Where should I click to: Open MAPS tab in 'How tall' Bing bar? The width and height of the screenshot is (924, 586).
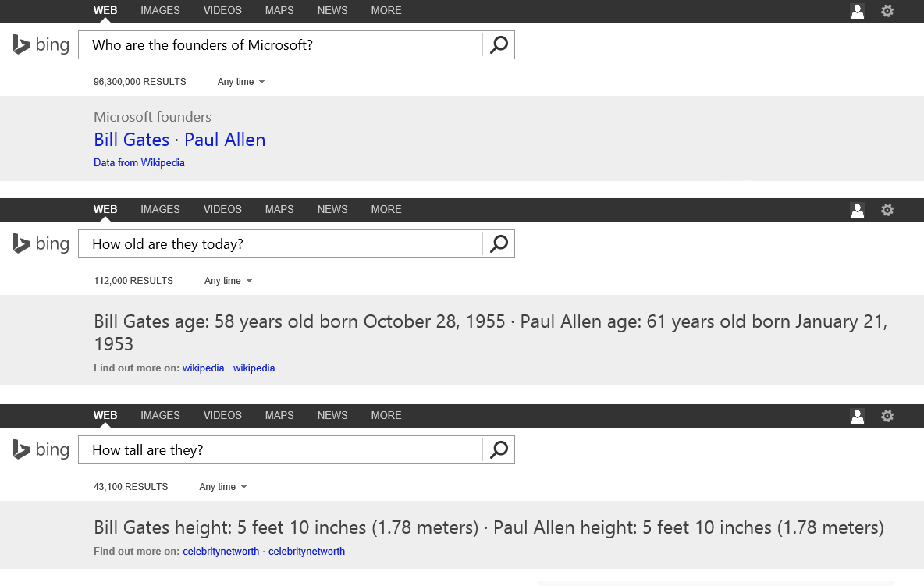pyautogui.click(x=279, y=416)
